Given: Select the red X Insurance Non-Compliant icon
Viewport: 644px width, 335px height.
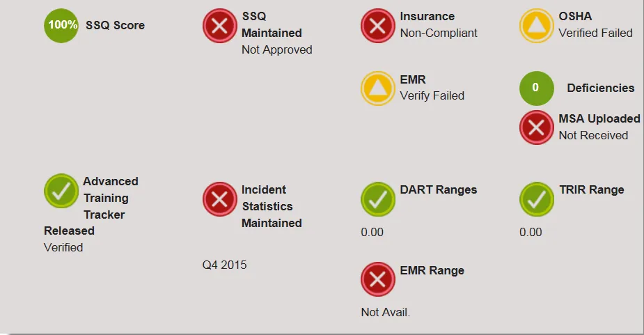Looking at the screenshot, I should (378, 26).
